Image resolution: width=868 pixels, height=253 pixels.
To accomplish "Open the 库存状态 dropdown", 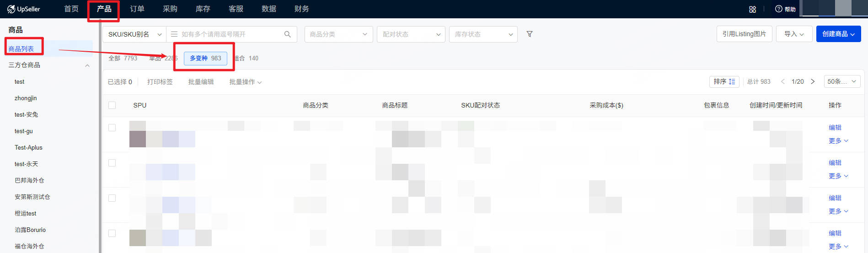I will (483, 34).
